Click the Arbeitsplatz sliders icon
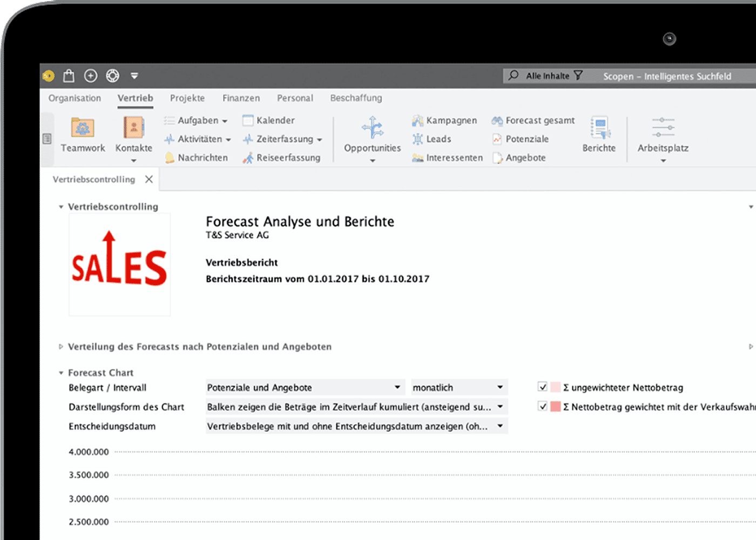756x540 pixels. point(663,127)
